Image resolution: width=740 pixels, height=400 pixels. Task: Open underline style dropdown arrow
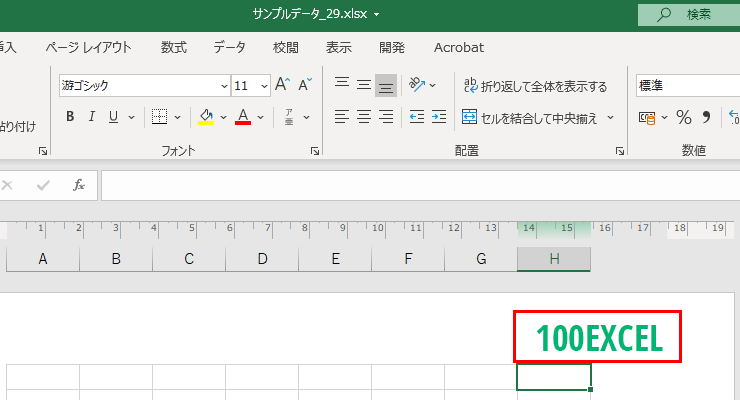[x=131, y=117]
